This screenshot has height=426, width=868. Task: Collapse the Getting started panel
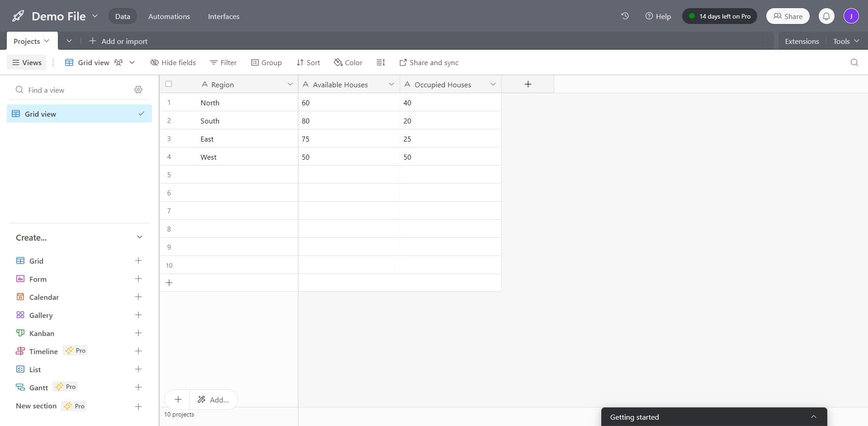coord(813,417)
